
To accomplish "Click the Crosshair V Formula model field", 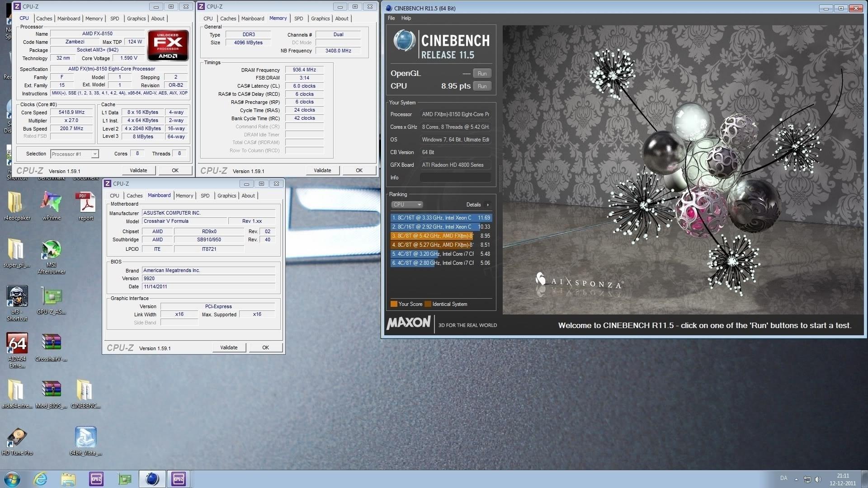I will 185,221.
